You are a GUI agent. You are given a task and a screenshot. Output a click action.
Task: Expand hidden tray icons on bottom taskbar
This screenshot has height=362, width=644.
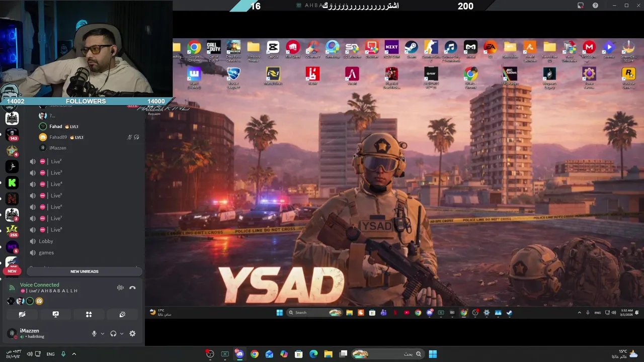click(x=74, y=354)
